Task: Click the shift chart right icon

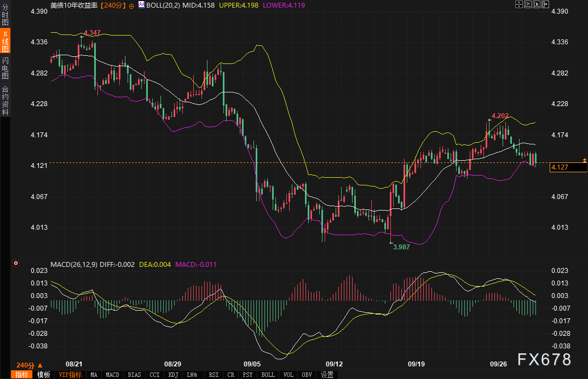Action: click(545, 4)
